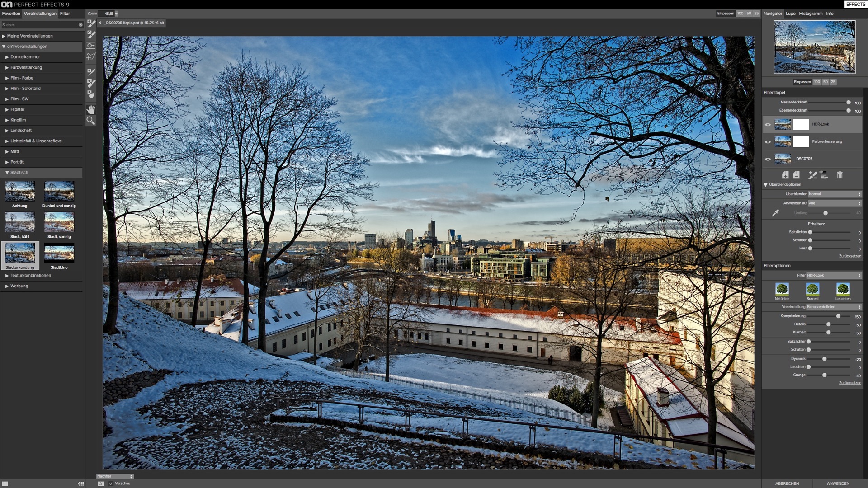Image resolution: width=868 pixels, height=488 pixels.
Task: Set zoom to 100 in the top bar
Action: 740,14
